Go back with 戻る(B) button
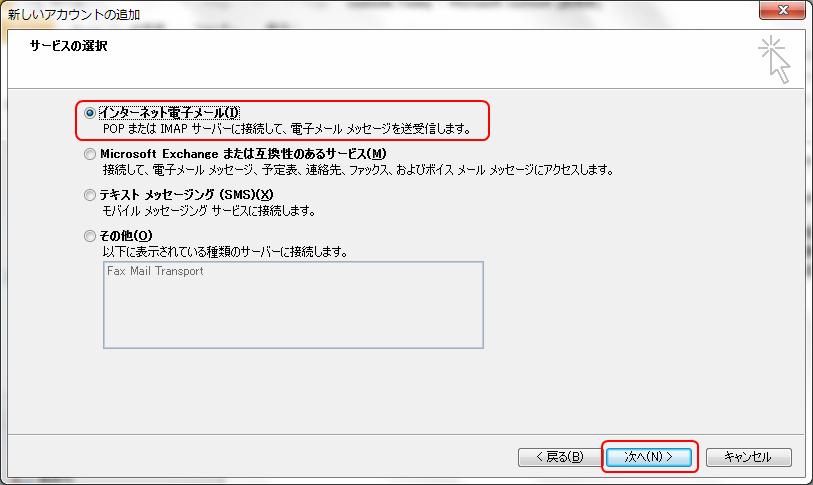 coord(559,456)
